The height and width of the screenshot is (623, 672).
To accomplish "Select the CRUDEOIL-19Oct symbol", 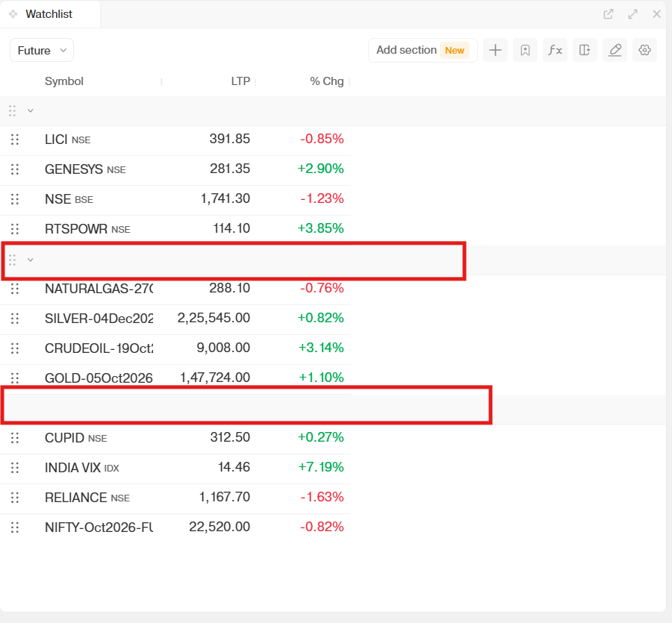I will [99, 348].
